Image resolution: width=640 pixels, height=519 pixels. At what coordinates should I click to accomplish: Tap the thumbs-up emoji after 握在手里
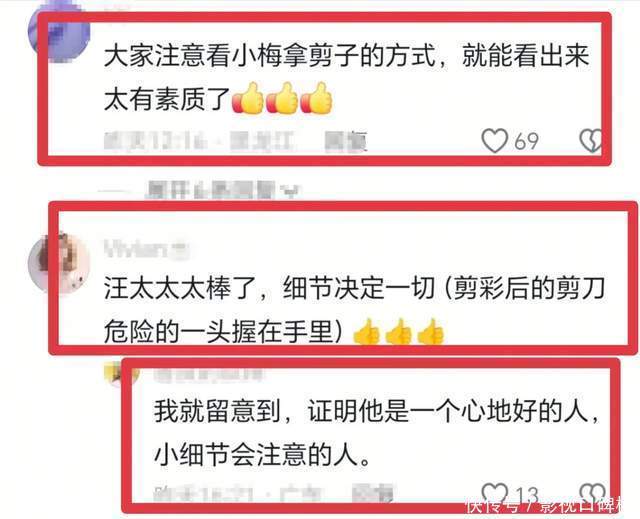(366, 332)
